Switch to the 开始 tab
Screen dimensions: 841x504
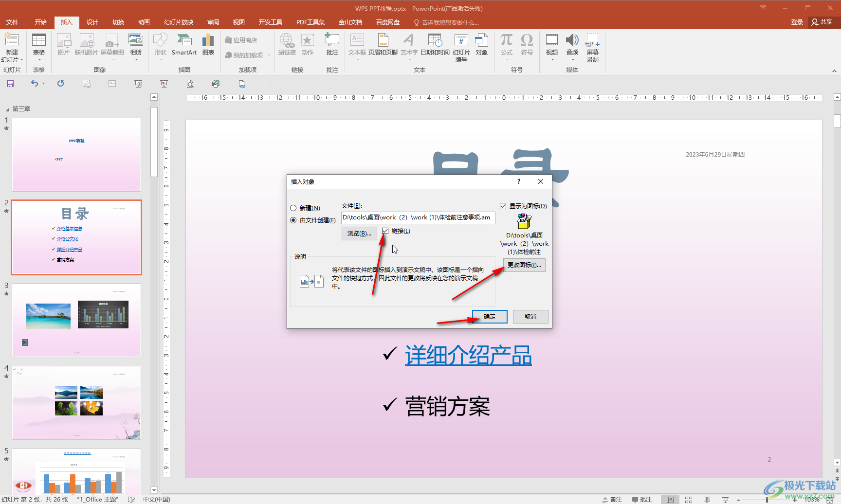click(x=40, y=22)
